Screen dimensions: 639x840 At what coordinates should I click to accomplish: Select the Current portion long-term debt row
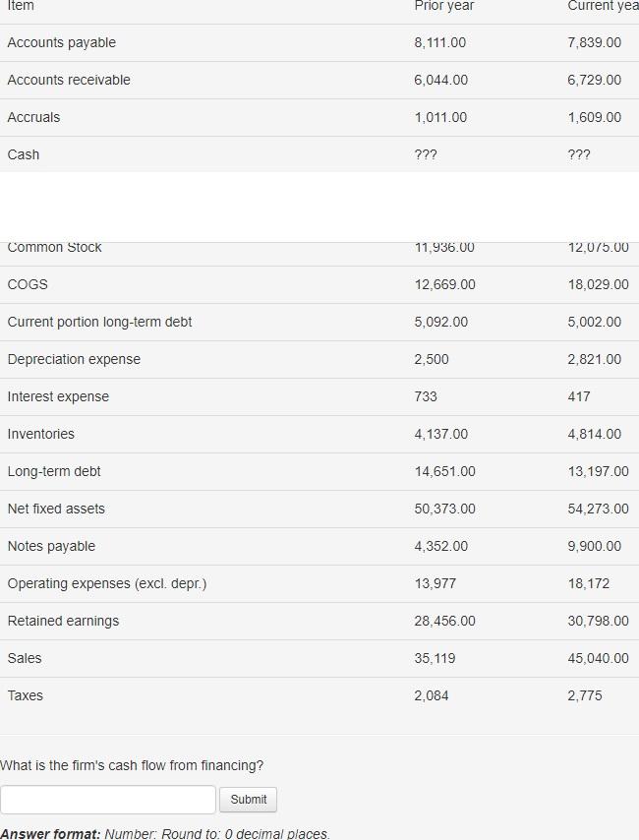[98, 322]
